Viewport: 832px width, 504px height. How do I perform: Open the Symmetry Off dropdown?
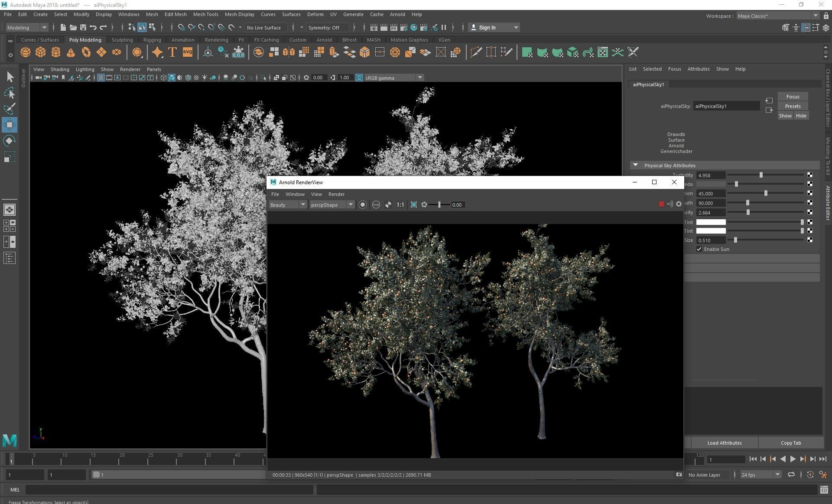tap(328, 27)
